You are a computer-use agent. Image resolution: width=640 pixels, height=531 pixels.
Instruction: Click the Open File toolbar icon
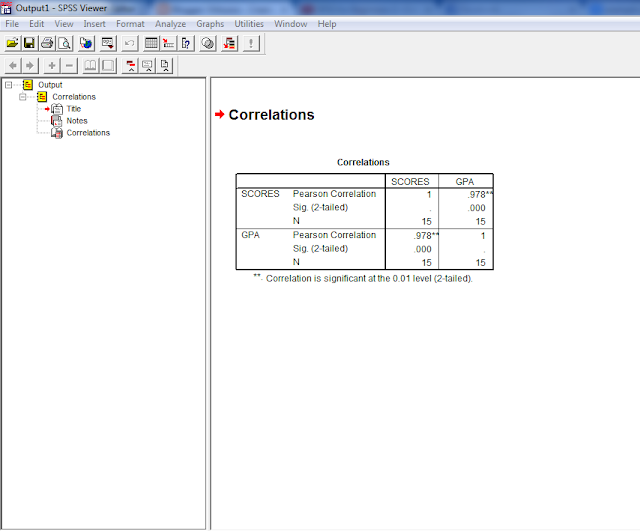point(12,43)
